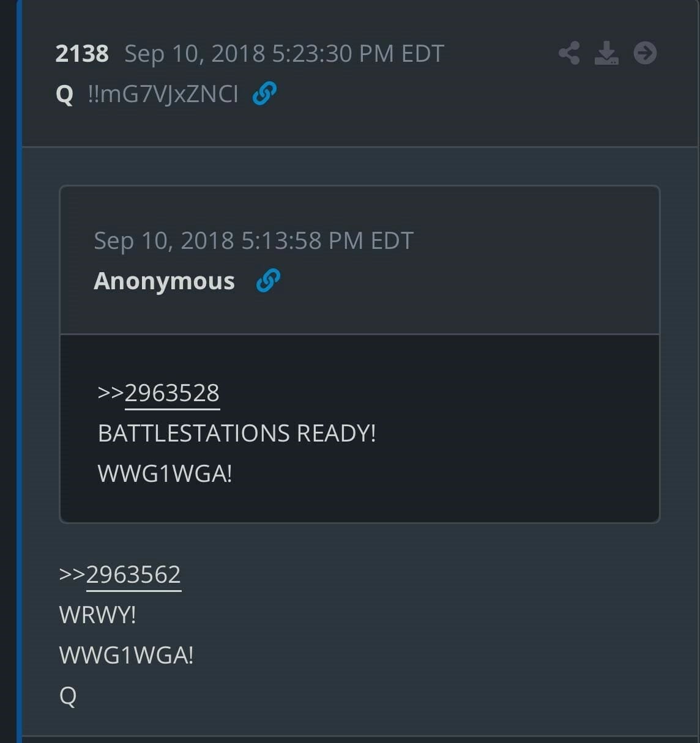Open the quoted reply link >>2963528

point(158,393)
